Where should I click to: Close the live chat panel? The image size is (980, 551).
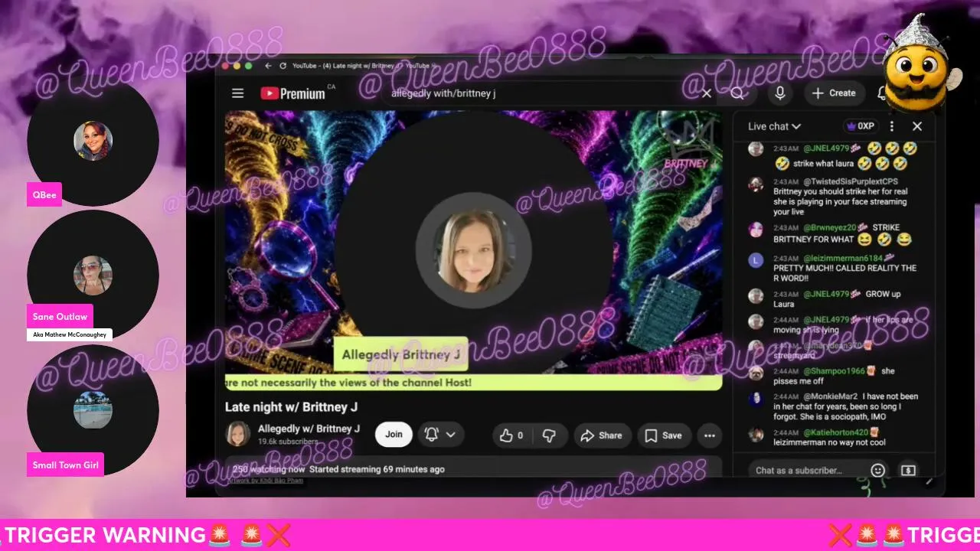[917, 126]
